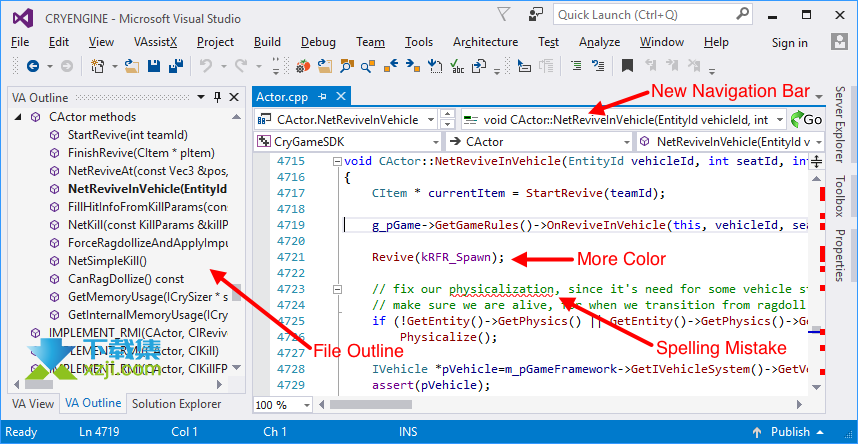Click the stepper arrows beside context dropdown
This screenshot has width=858, height=444.
point(448,119)
